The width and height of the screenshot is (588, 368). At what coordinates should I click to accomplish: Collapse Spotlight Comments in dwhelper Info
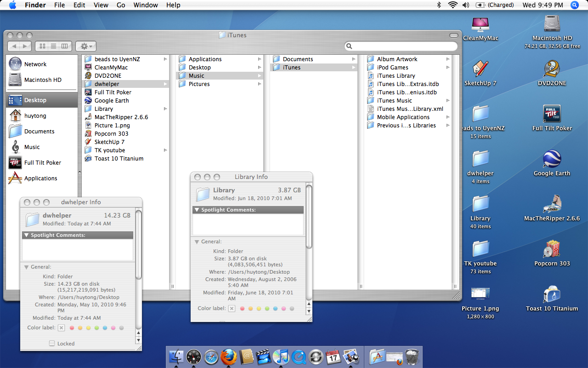(x=26, y=235)
